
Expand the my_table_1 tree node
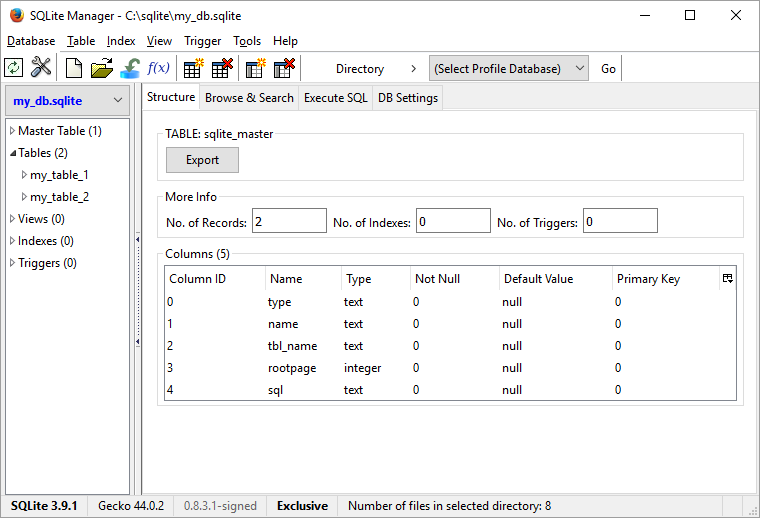point(24,175)
